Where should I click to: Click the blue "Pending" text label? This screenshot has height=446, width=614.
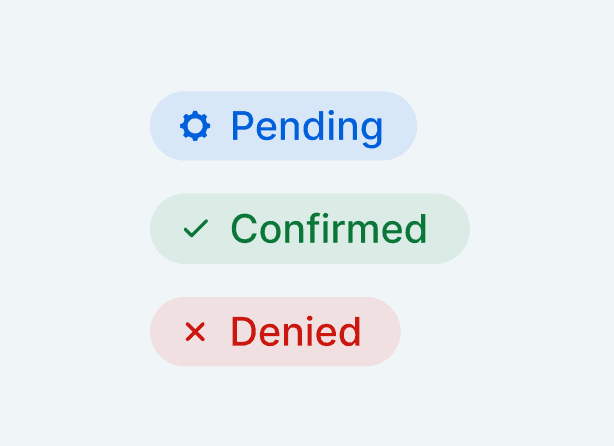307,128
